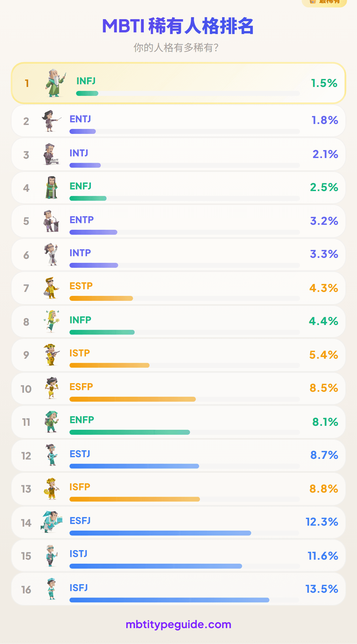Click the ENFP type label
Viewport: 357px width, 644px height.
82,420
